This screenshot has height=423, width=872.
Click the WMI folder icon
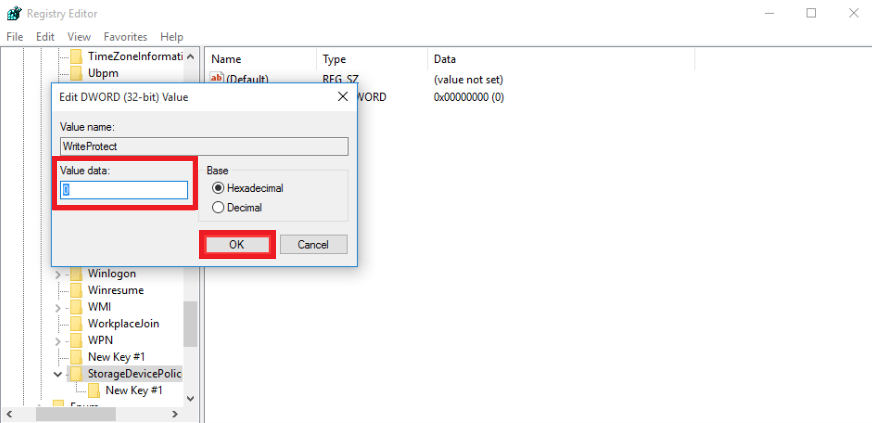(77, 307)
